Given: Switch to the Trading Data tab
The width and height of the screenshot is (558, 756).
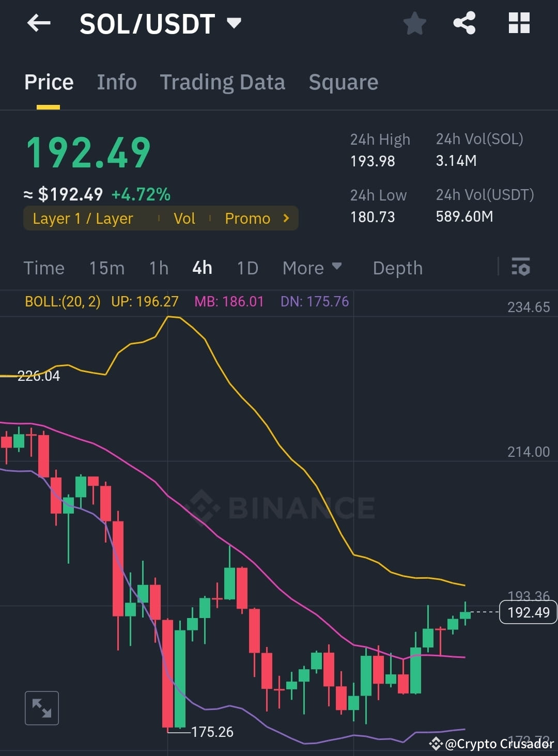Looking at the screenshot, I should [x=223, y=82].
